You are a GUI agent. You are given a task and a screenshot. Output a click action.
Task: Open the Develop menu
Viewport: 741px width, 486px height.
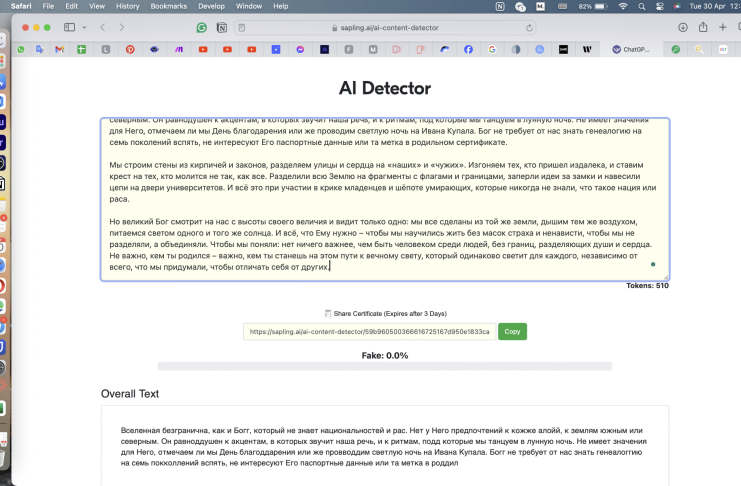coord(211,6)
